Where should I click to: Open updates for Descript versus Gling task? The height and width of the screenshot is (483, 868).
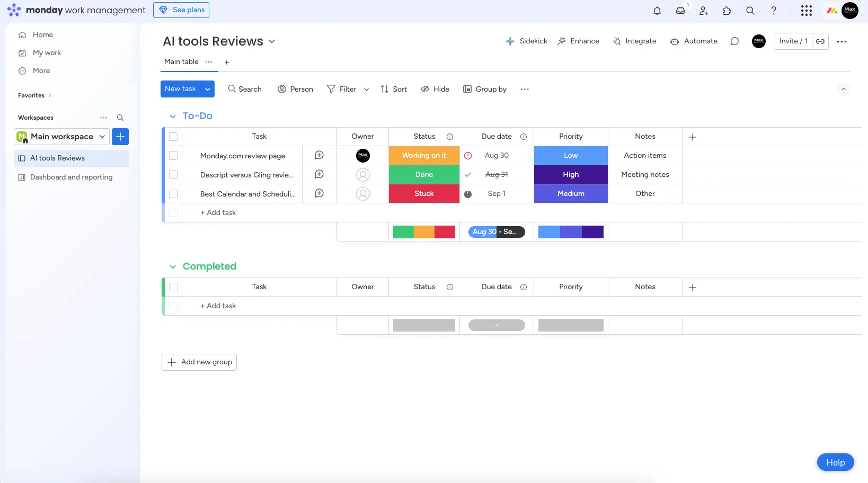coord(319,174)
